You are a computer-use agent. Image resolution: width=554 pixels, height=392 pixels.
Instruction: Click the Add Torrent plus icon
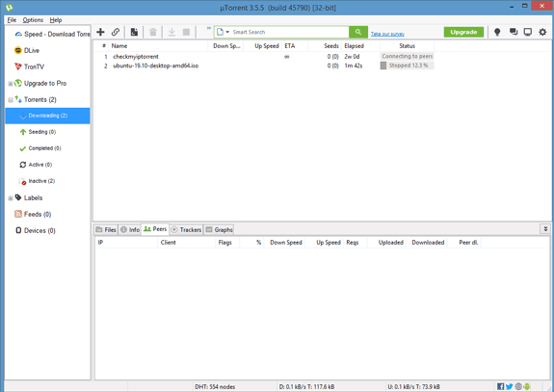click(100, 32)
